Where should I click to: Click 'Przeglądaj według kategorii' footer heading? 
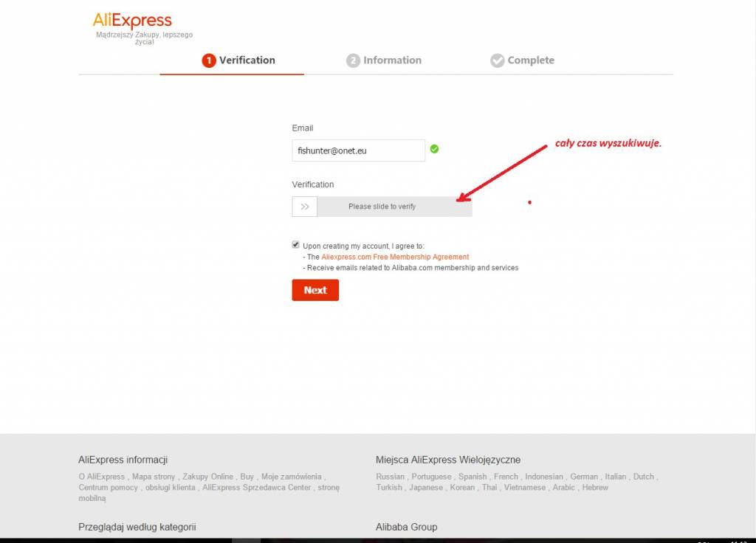point(137,527)
